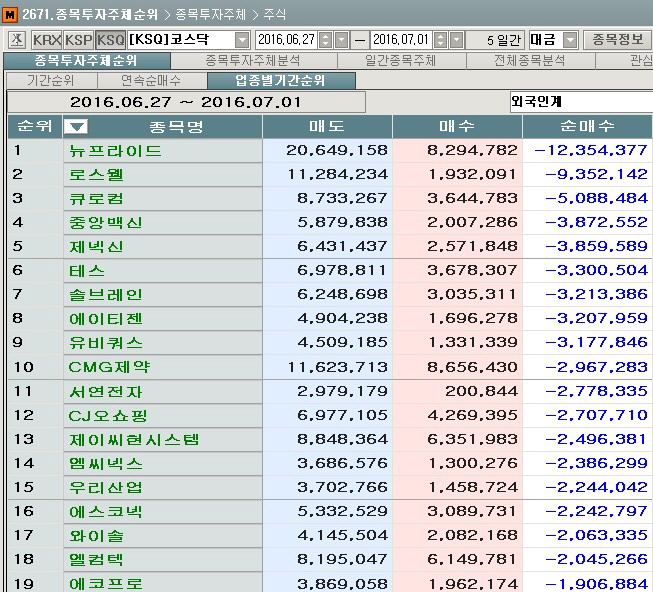Click sell value 20,649,158 for 뉴프라이드
Screen dimensions: 653x592
click(337, 150)
